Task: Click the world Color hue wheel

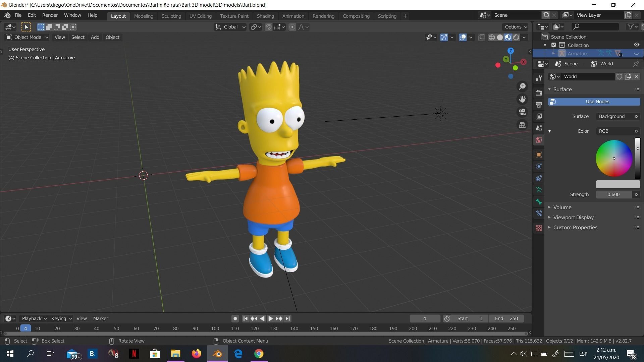Action: click(614, 158)
